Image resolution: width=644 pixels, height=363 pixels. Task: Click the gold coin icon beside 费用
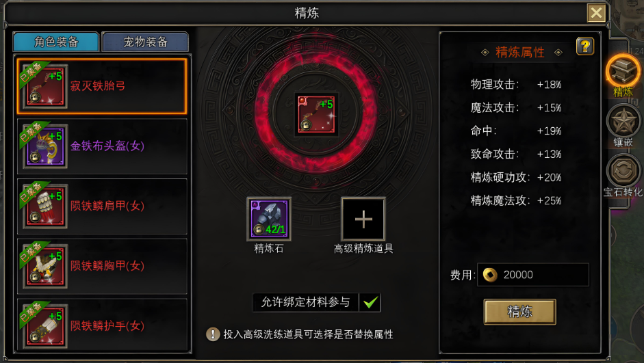[x=490, y=275]
